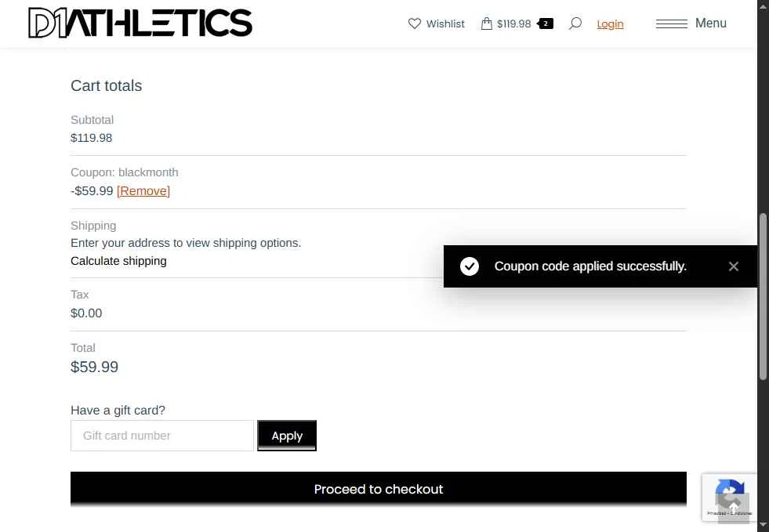Click the $119.98 cart total in header

point(514,24)
